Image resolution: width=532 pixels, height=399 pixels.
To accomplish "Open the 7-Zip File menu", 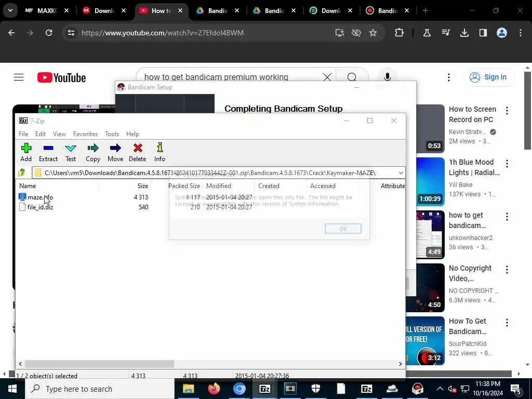I will 23,134.
